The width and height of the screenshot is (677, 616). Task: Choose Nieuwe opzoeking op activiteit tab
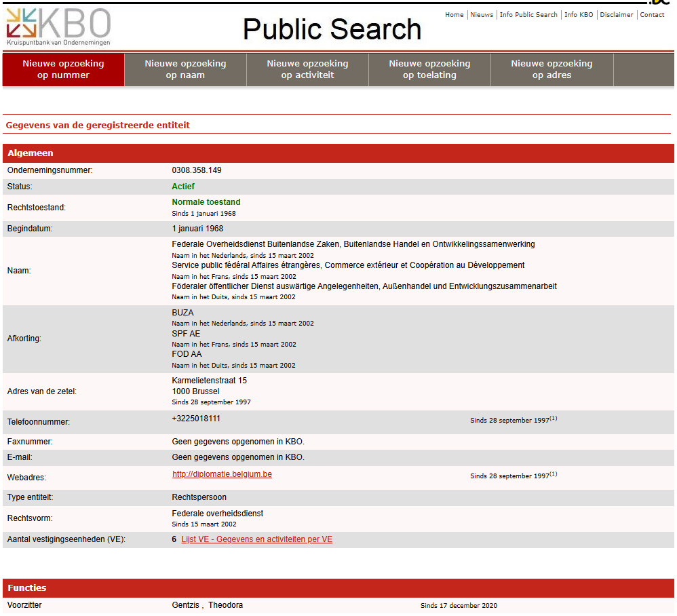pyautogui.click(x=307, y=69)
